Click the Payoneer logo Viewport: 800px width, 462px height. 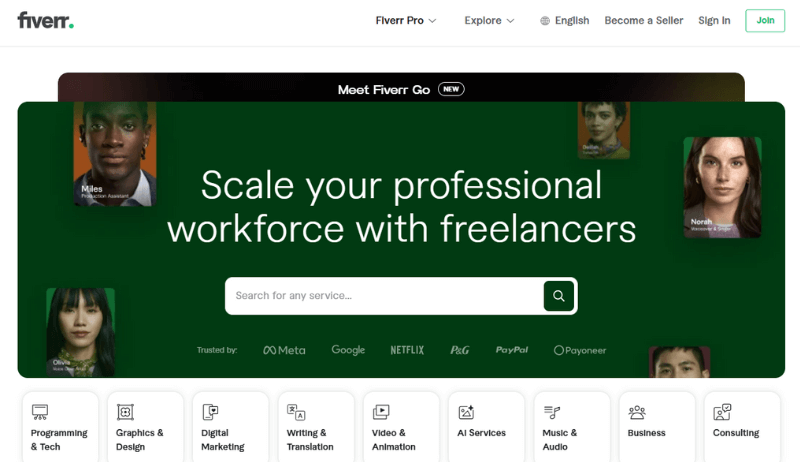click(580, 350)
